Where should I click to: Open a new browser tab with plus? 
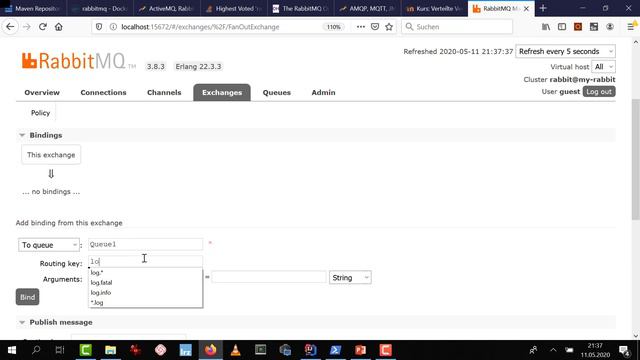pos(543,8)
